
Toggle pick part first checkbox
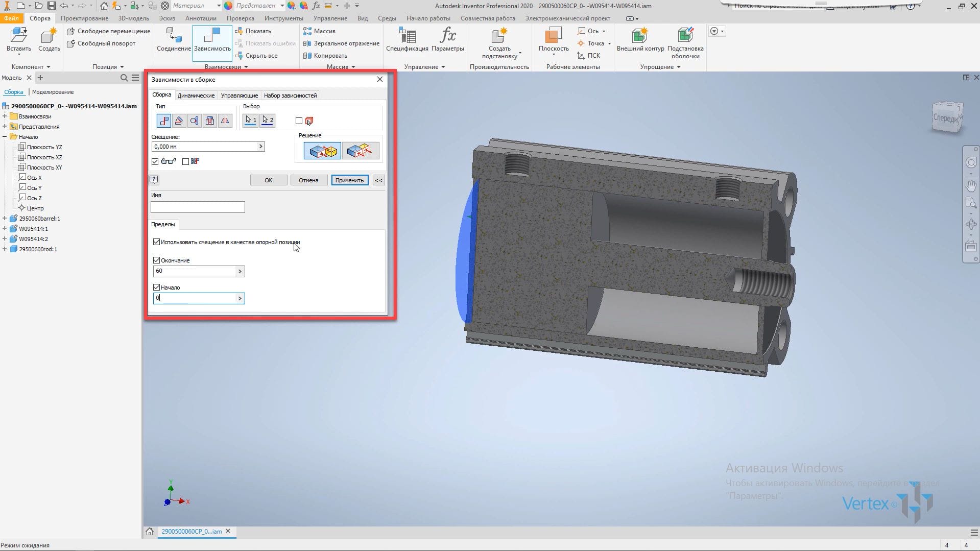299,121
